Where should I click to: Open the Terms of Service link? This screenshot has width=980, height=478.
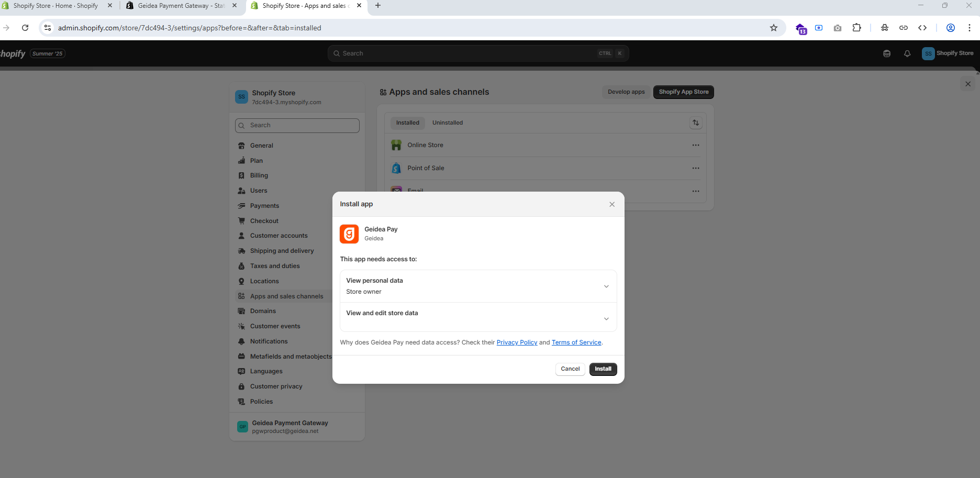(x=576, y=342)
